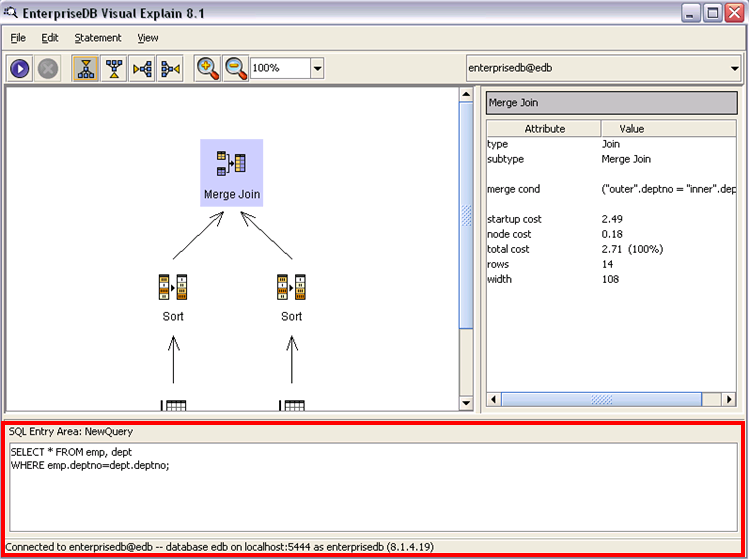Open the View menu
749x560 pixels.
coord(148,38)
